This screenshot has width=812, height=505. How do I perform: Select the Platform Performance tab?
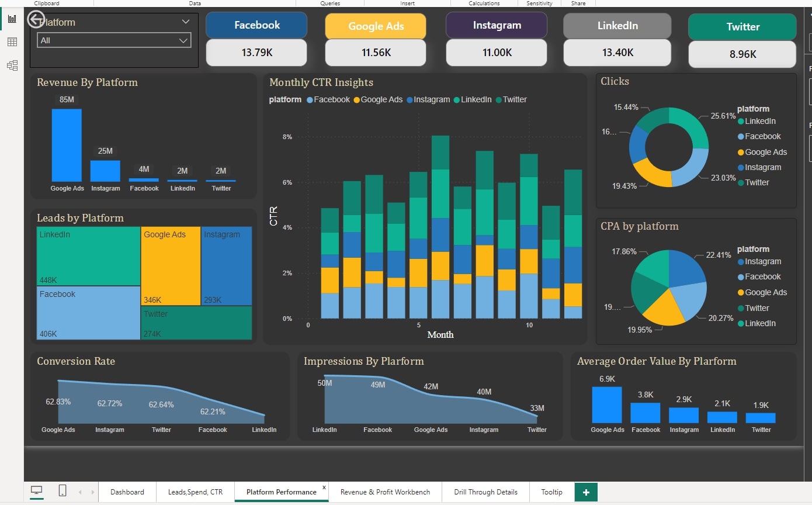click(x=282, y=492)
